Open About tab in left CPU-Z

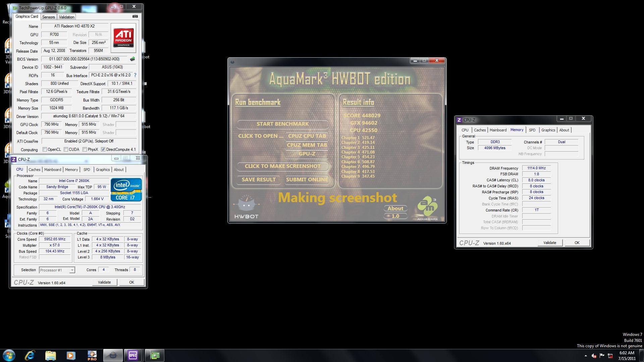[119, 170]
